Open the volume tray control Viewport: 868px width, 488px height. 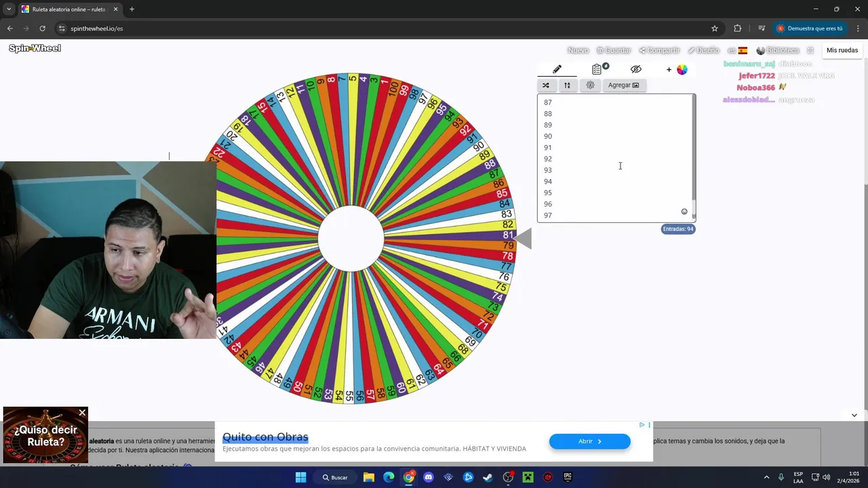pos(826,477)
